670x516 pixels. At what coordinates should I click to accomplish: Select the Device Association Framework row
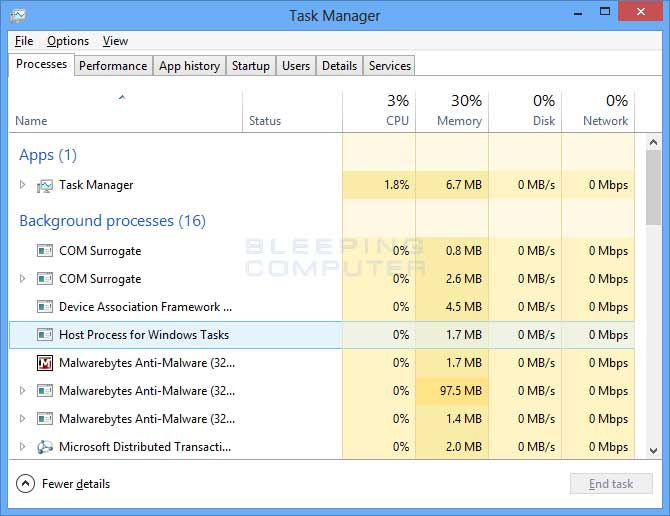[322, 307]
